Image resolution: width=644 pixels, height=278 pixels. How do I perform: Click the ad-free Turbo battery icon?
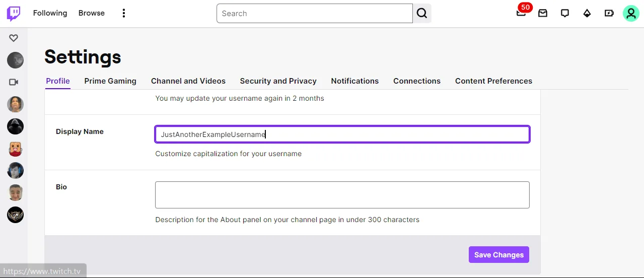[609, 14]
